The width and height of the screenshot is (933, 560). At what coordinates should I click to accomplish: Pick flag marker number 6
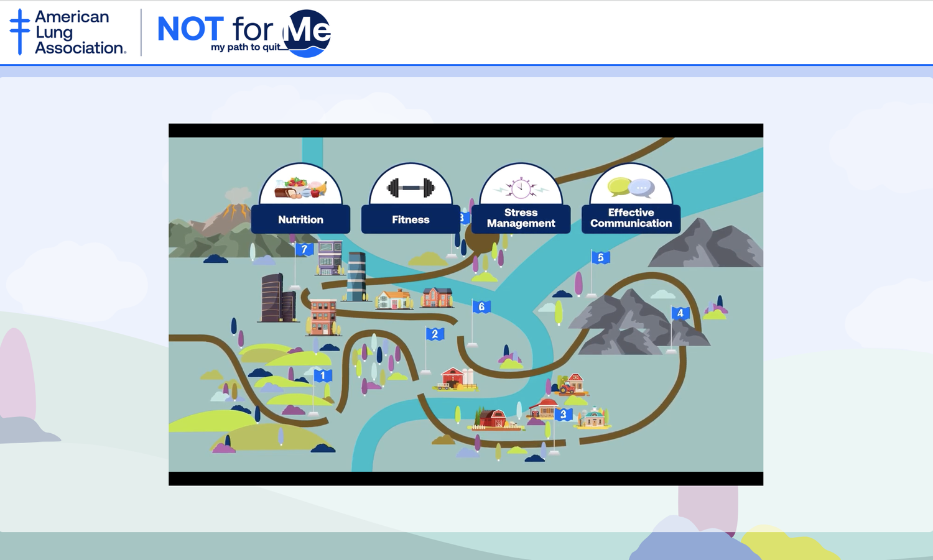[481, 306]
